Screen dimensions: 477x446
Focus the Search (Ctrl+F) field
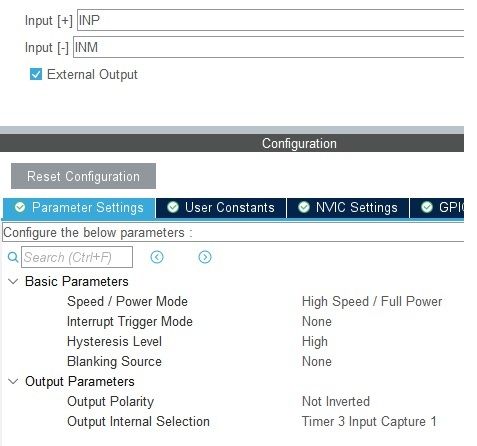click(x=77, y=257)
